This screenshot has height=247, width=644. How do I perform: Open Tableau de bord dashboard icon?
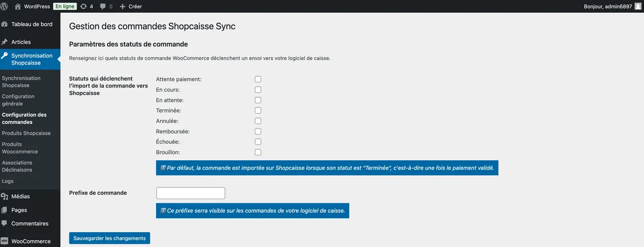pyautogui.click(x=5, y=24)
